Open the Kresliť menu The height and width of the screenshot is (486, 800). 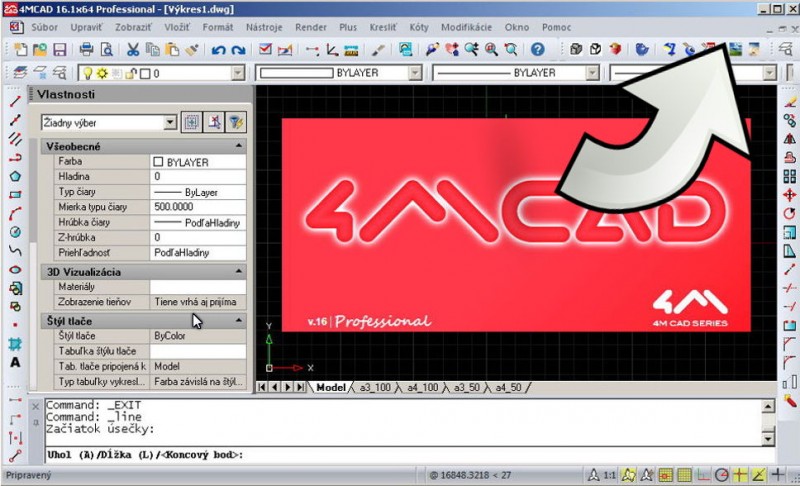383,28
